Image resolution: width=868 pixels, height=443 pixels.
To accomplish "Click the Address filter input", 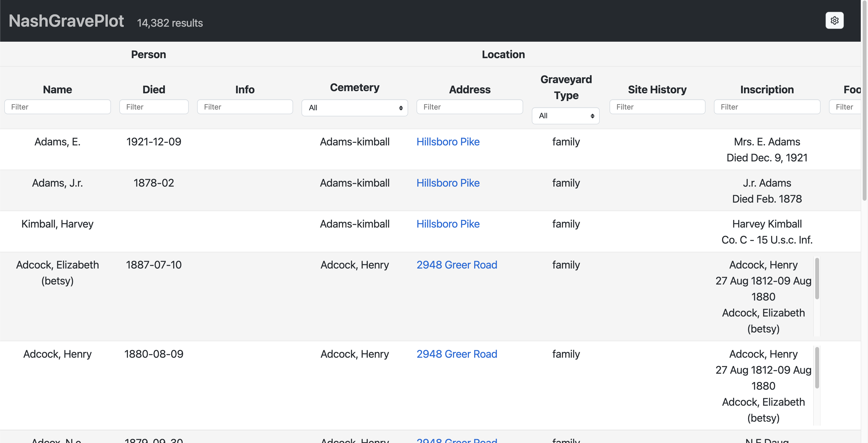I will pos(469,107).
